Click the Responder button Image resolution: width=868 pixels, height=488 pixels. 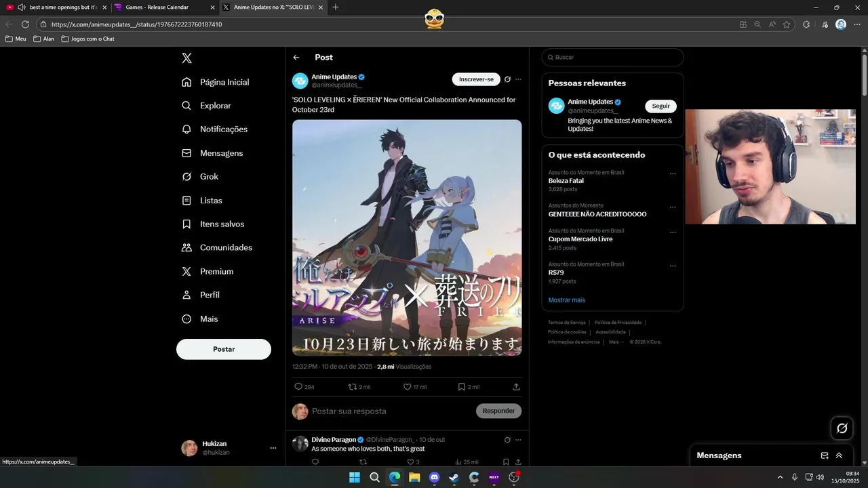click(498, 411)
